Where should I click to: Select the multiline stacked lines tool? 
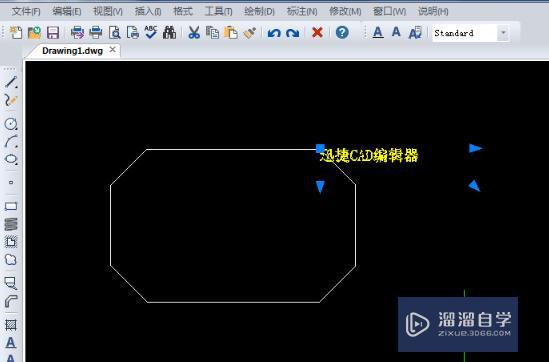[x=11, y=224]
